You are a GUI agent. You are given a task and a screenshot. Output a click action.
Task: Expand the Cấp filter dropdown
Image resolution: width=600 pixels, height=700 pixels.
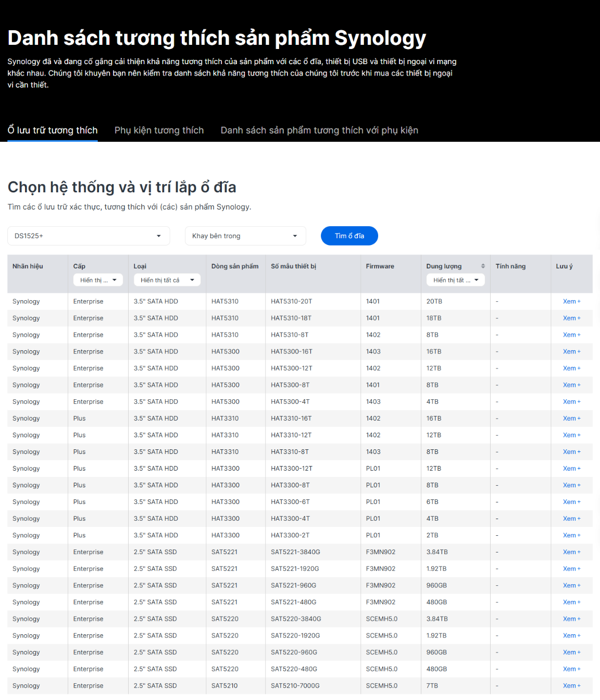[98, 280]
